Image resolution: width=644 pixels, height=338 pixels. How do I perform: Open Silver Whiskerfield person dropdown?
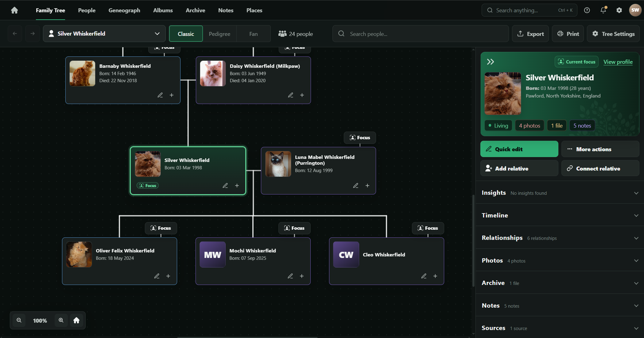click(104, 34)
